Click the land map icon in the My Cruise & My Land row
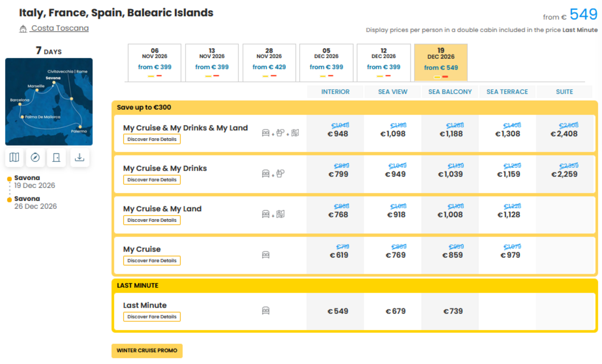602x364 pixels. click(x=280, y=214)
